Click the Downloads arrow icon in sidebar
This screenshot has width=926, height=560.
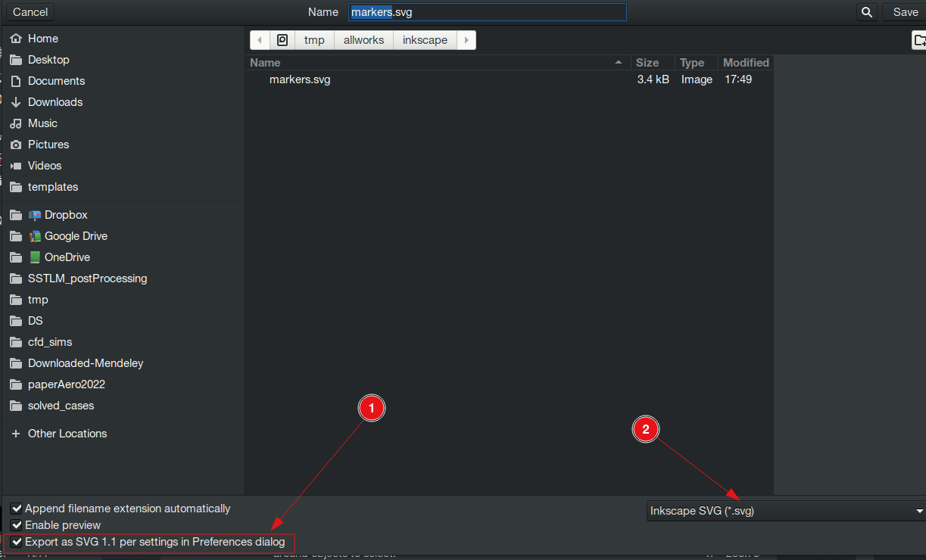coord(16,102)
